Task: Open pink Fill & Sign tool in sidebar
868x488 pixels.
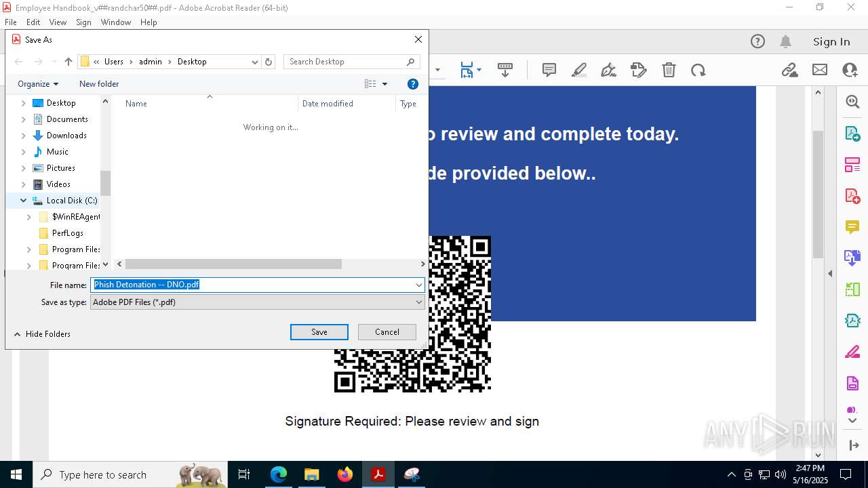Action: (x=852, y=352)
